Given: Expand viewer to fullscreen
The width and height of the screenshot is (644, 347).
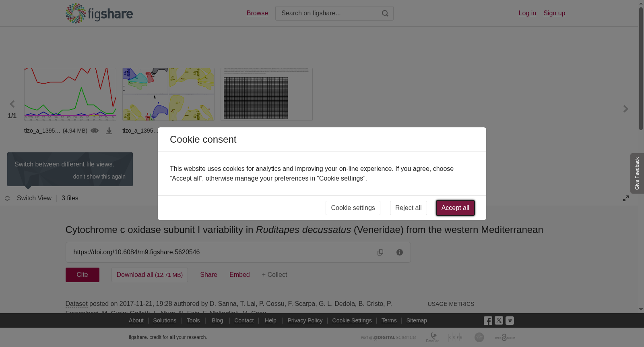Looking at the screenshot, I should tap(626, 198).
